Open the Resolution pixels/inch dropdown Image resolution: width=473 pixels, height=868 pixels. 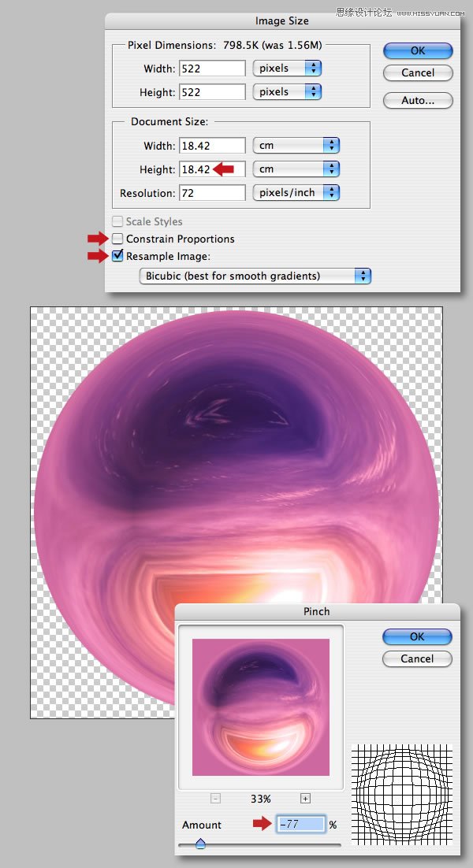(x=296, y=193)
